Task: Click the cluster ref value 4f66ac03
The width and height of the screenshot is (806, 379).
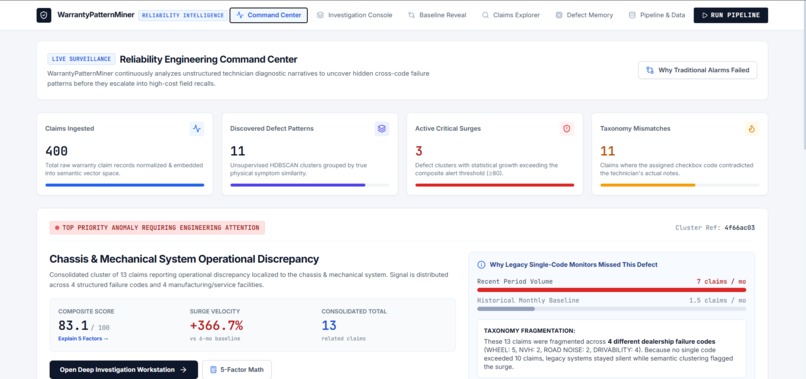Action: (x=739, y=227)
